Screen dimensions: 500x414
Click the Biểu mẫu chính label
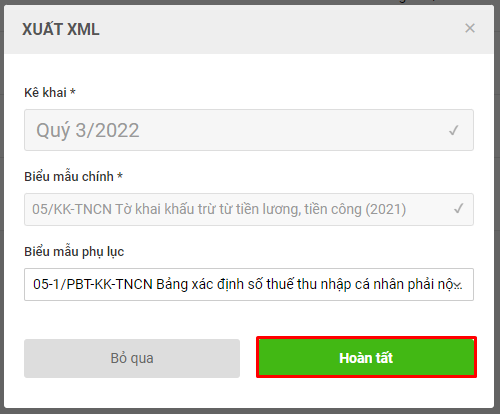[69, 176]
